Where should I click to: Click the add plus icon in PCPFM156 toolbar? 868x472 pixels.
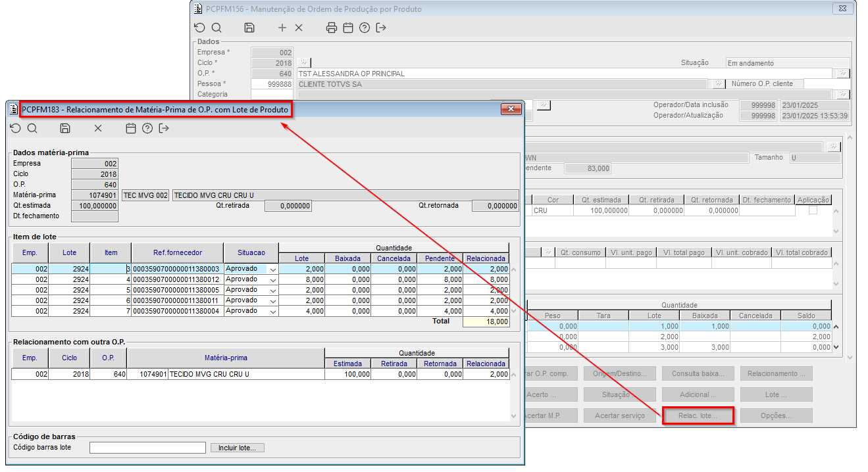282,28
